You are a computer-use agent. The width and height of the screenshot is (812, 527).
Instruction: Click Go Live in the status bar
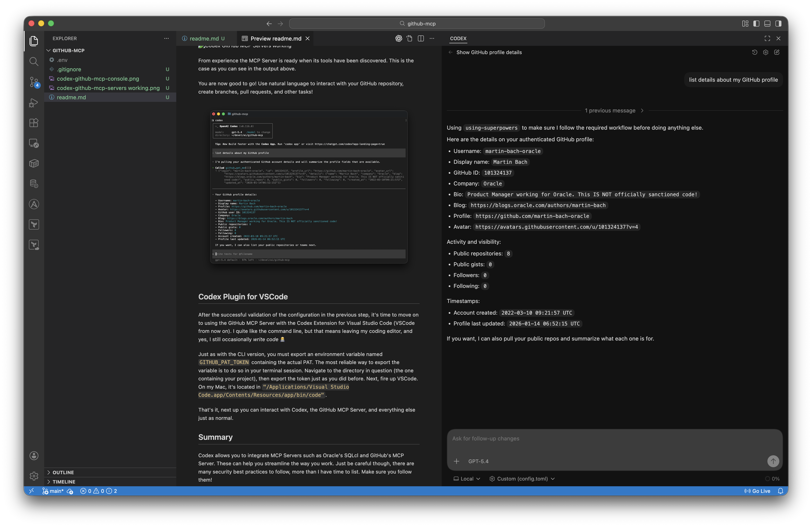(x=757, y=491)
